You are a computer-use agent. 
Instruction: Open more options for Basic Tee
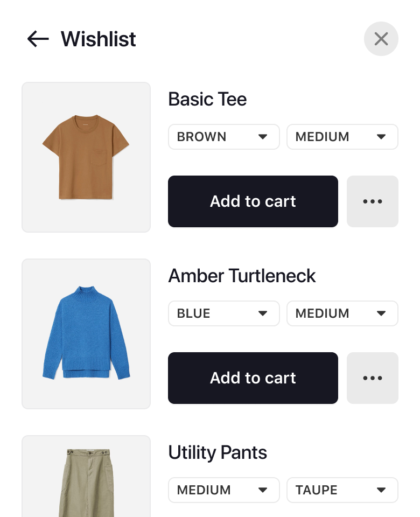pyautogui.click(x=372, y=201)
